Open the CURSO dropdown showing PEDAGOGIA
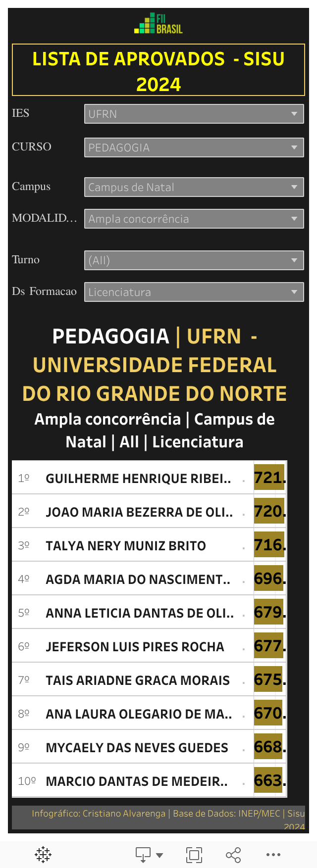 coord(194,147)
